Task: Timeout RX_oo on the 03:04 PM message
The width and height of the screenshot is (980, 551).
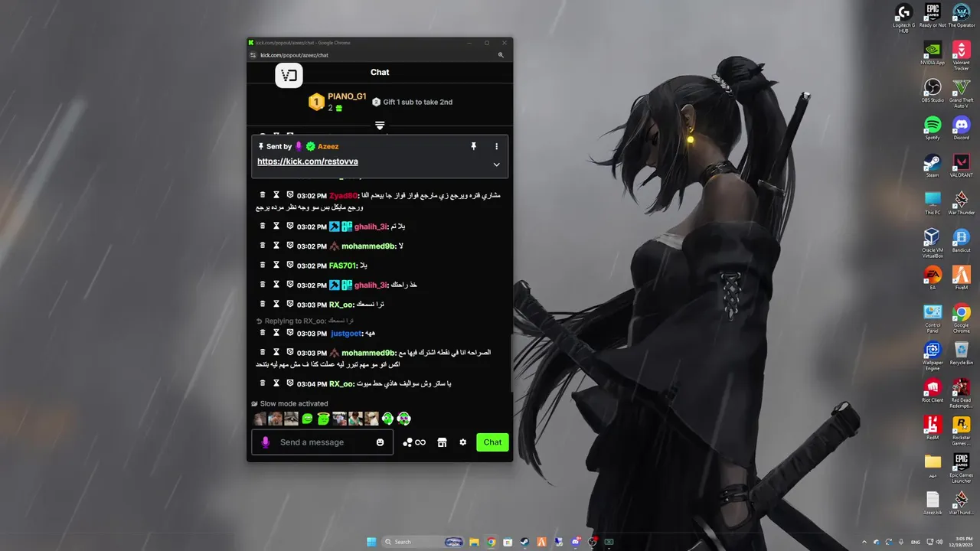Action: [276, 383]
